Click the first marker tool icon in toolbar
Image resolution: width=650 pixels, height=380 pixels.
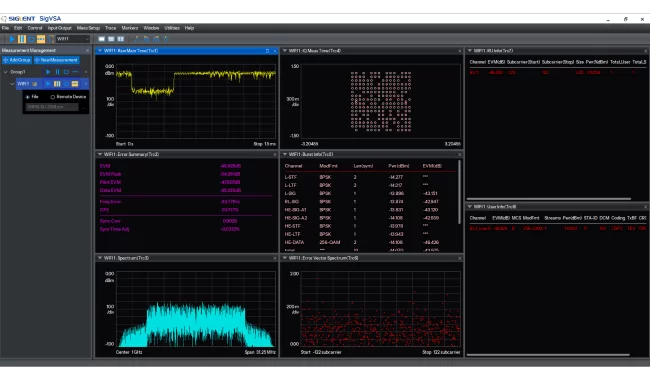pos(136,39)
